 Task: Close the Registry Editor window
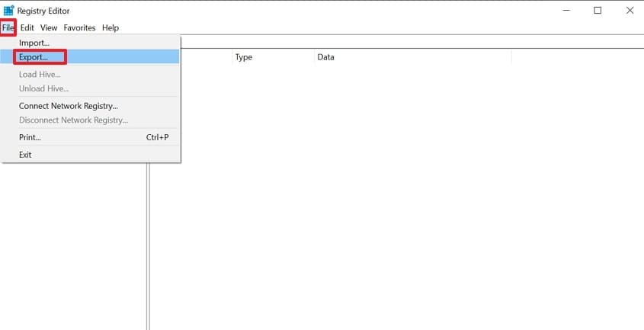click(x=630, y=11)
